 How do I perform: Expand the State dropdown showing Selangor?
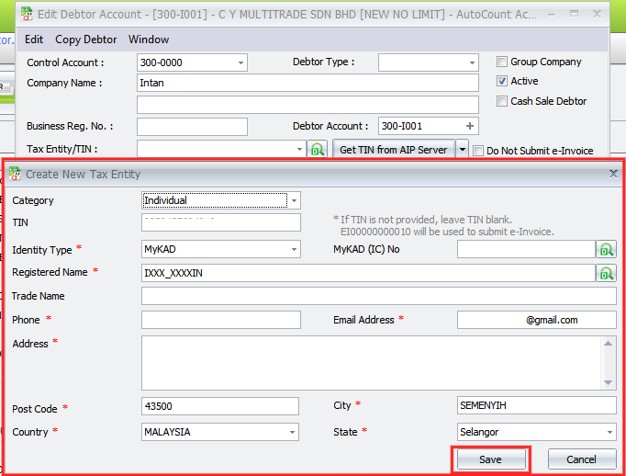(x=609, y=432)
